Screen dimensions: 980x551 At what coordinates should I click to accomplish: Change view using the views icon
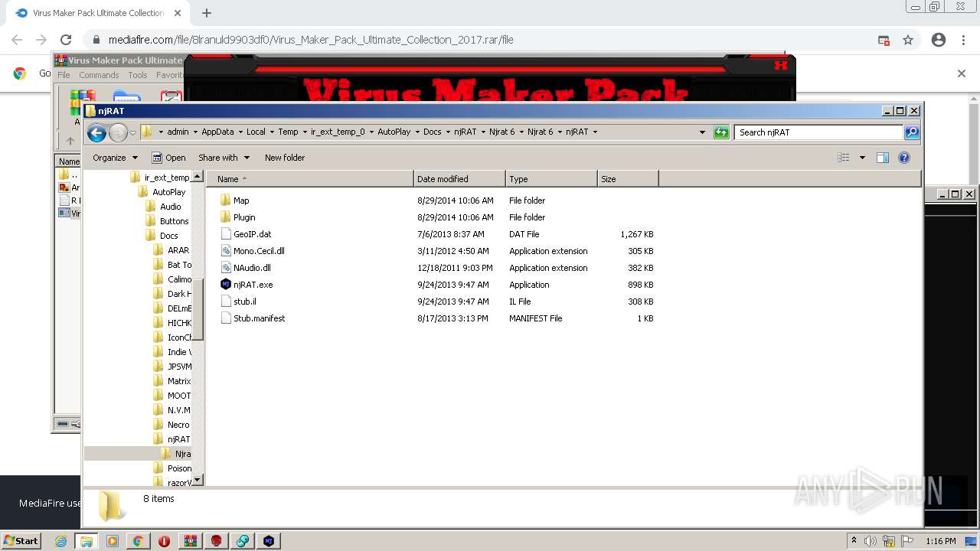click(844, 158)
